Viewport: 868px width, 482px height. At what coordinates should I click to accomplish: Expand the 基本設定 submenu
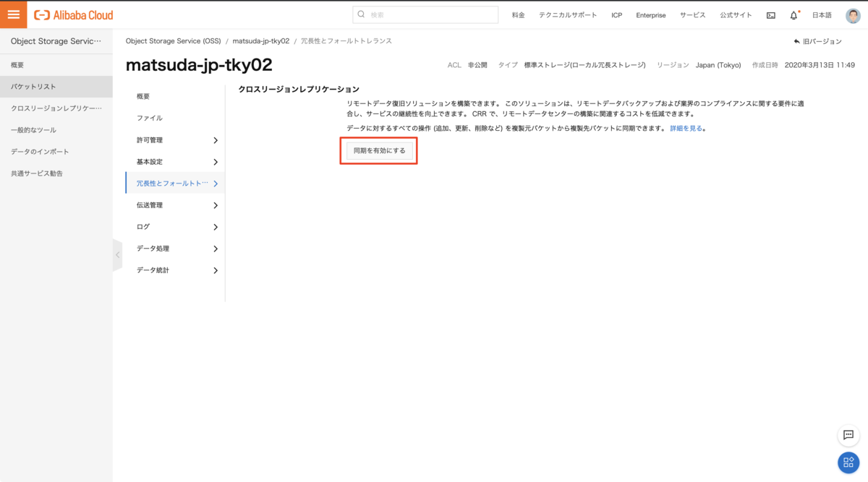tap(177, 162)
